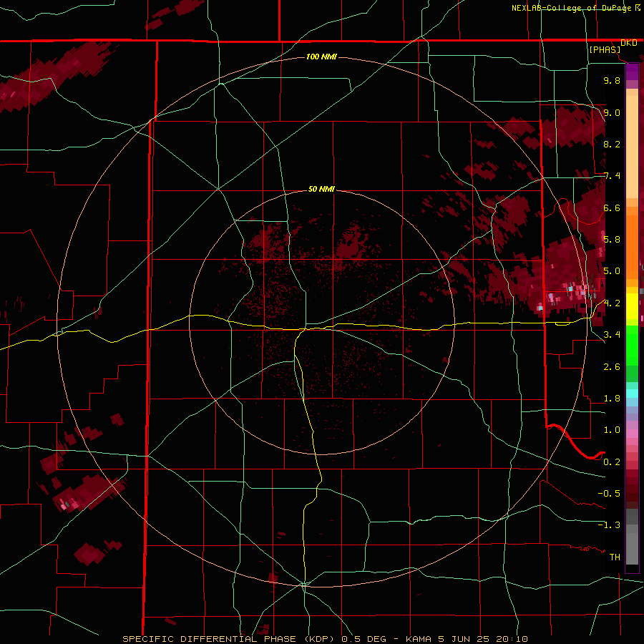Click the 1.8 scale value
The width and height of the screenshot is (644, 644).
point(612,399)
